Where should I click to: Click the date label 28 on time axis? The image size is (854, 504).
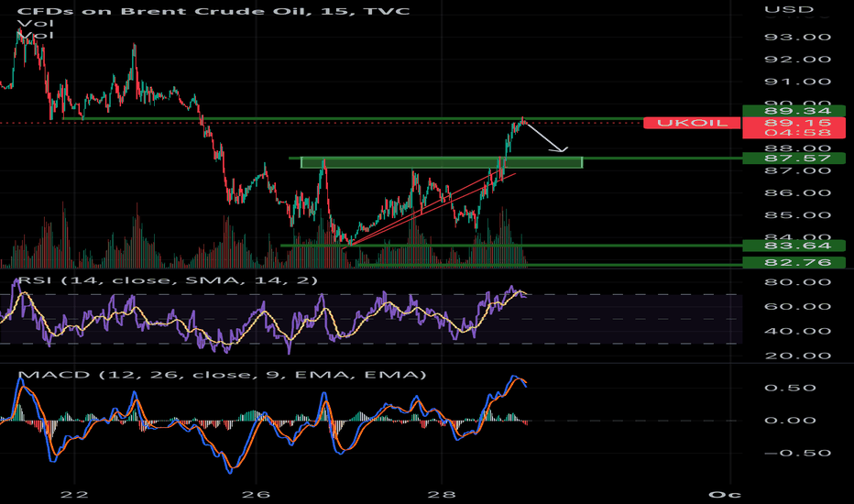tap(442, 494)
